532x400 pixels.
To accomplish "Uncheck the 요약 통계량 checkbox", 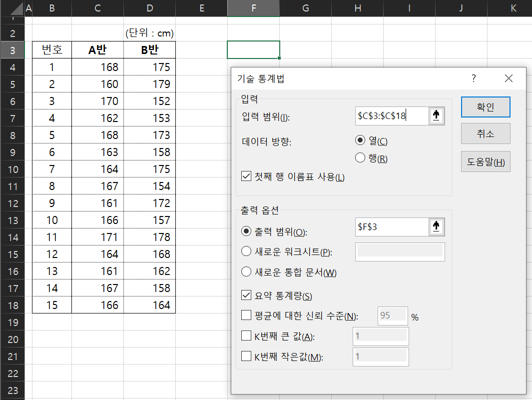I will [246, 295].
